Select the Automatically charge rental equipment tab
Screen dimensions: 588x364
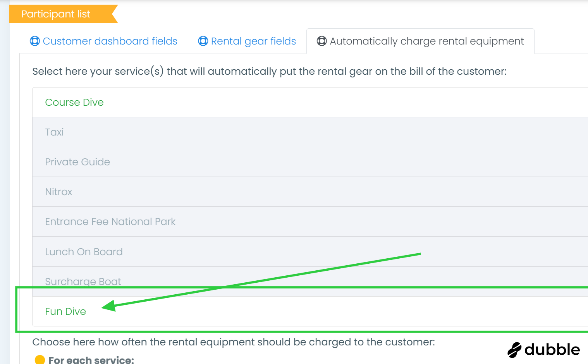pyautogui.click(x=426, y=41)
